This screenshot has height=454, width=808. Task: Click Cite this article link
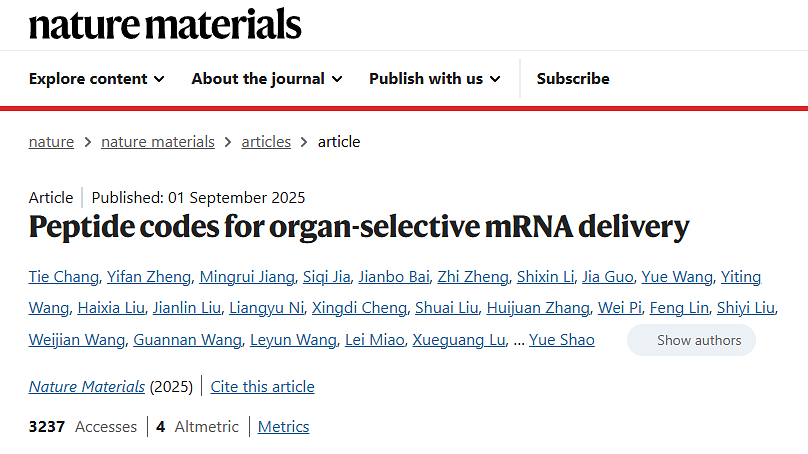tap(263, 386)
